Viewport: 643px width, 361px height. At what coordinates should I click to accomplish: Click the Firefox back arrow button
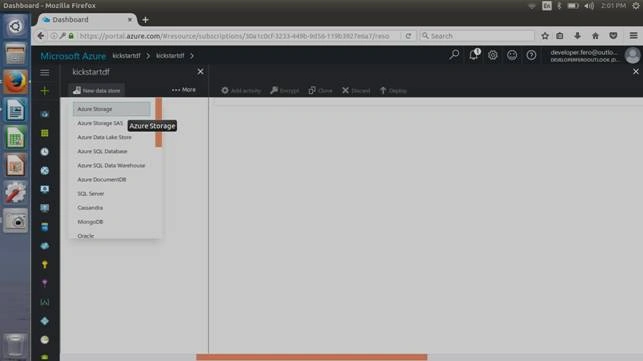pyautogui.click(x=41, y=36)
